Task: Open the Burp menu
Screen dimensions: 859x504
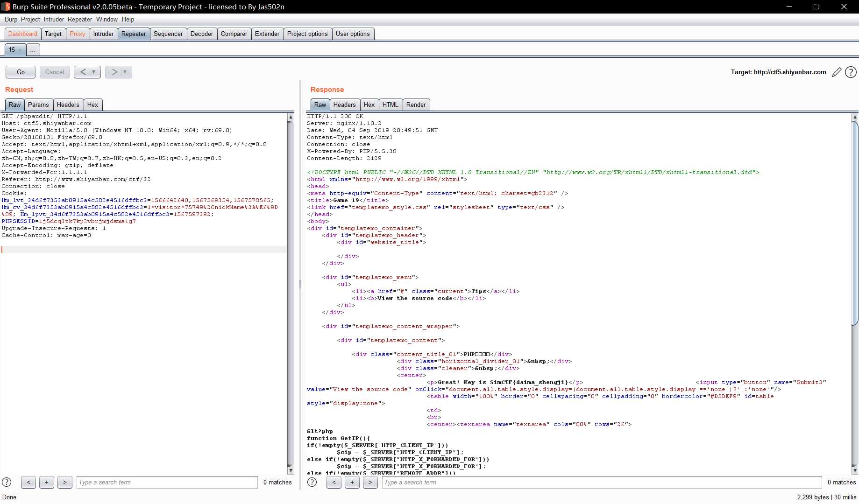Action: pos(11,19)
